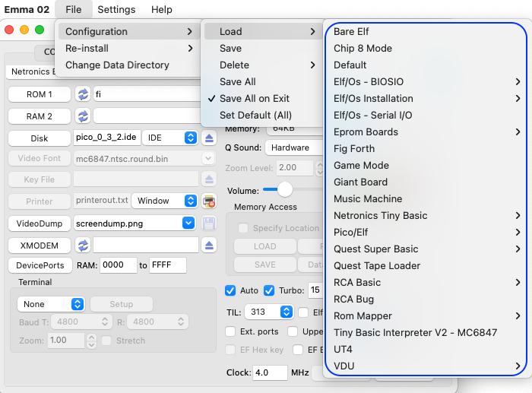Click the Clock MHz input field

[270, 372]
